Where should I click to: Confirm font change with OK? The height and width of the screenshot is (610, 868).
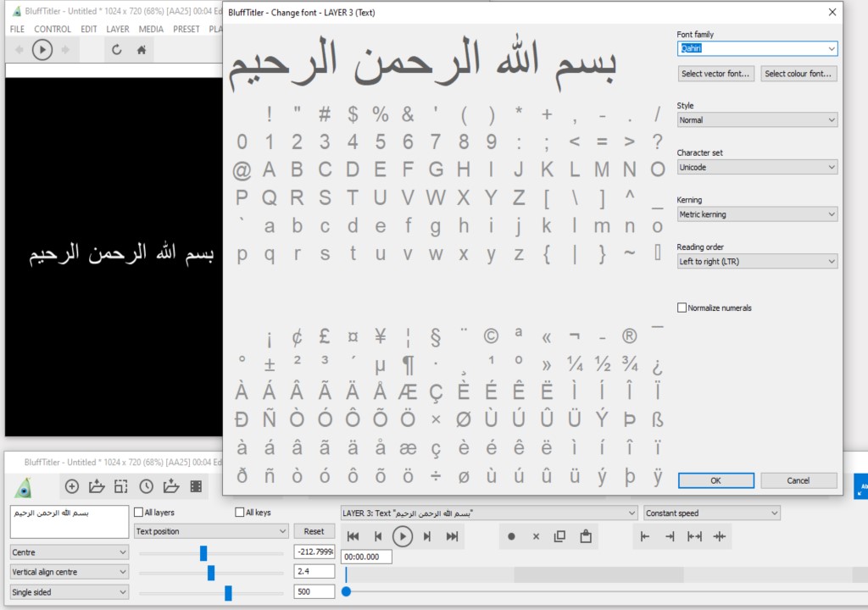click(715, 480)
